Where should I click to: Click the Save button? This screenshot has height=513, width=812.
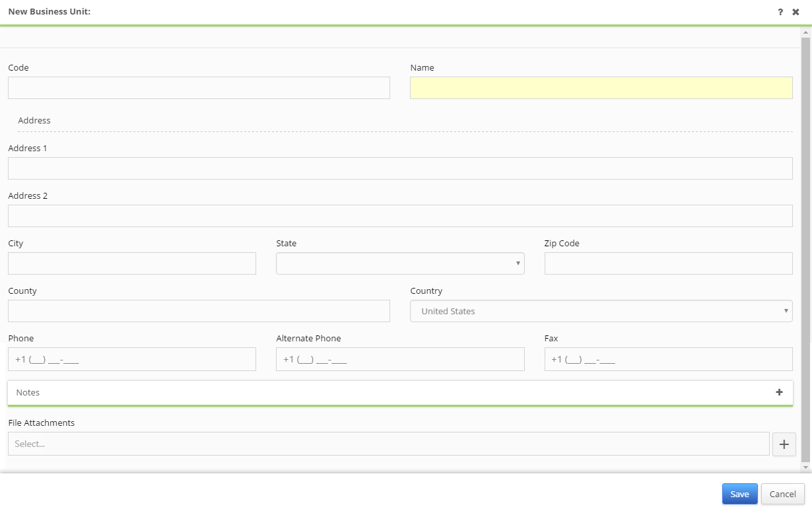tap(739, 494)
